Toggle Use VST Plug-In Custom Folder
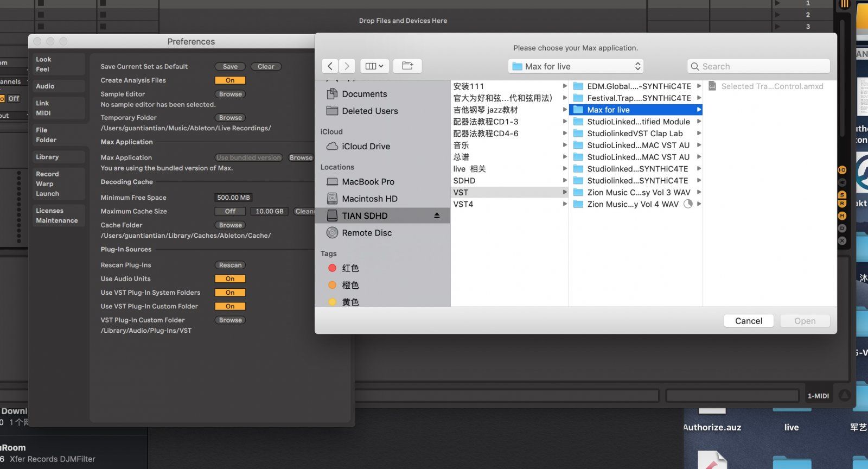The width and height of the screenshot is (868, 469). click(231, 306)
